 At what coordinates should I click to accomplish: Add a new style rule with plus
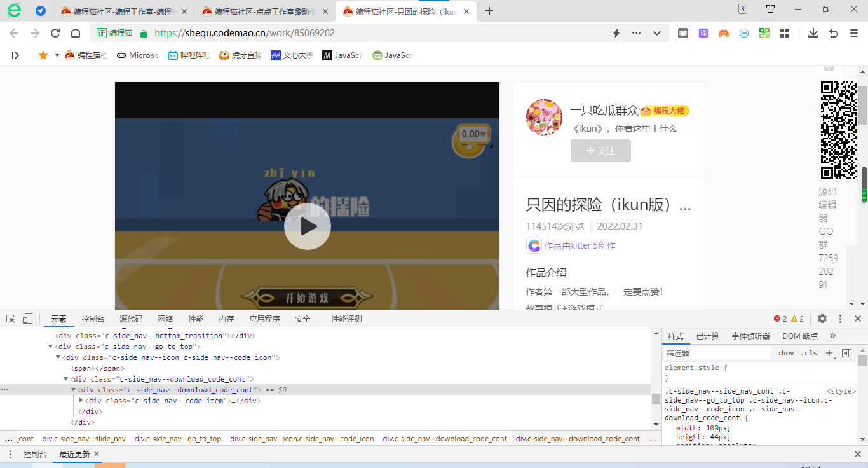coord(829,353)
